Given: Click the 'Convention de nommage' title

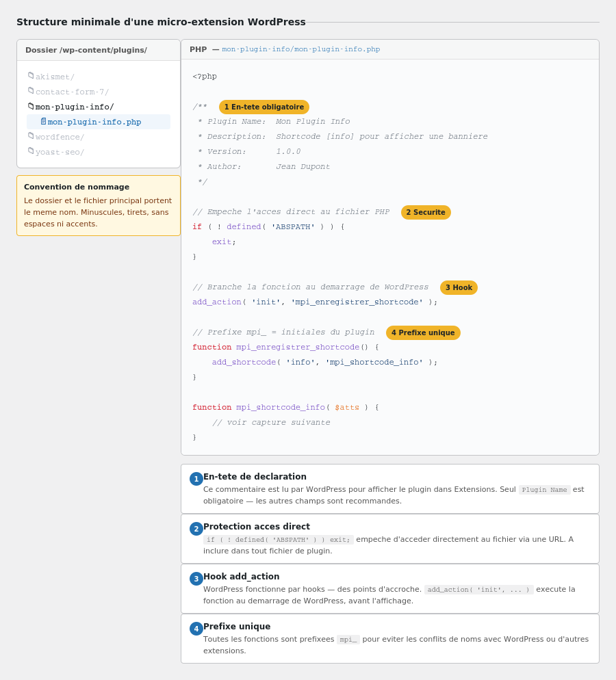Looking at the screenshot, I should pyautogui.click(x=77, y=187).
